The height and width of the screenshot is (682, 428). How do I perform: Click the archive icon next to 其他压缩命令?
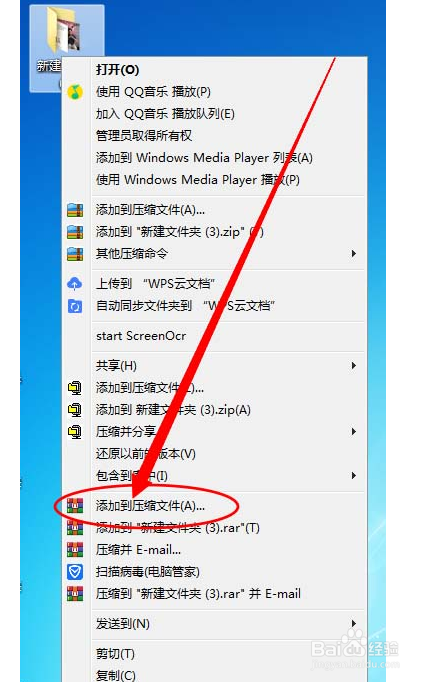[75, 254]
